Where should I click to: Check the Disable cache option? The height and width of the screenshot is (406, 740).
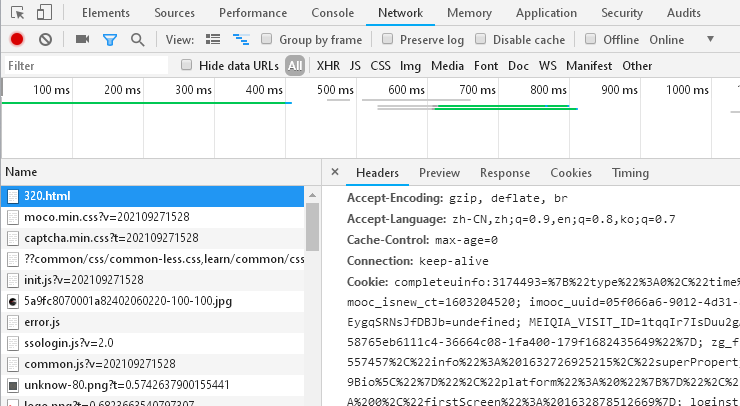[480, 39]
